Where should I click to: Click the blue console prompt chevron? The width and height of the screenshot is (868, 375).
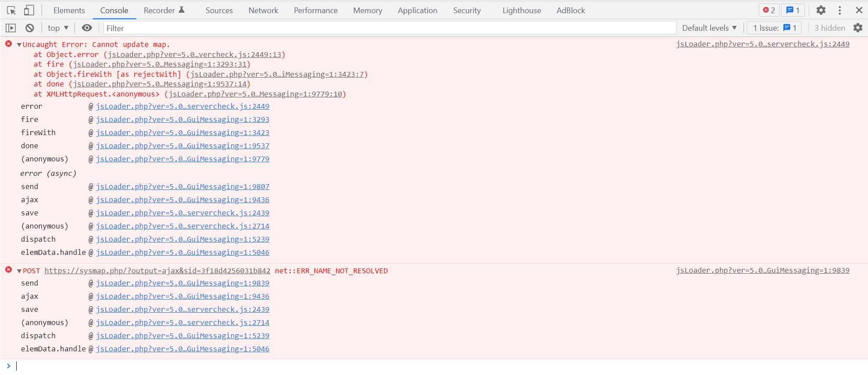click(8, 366)
